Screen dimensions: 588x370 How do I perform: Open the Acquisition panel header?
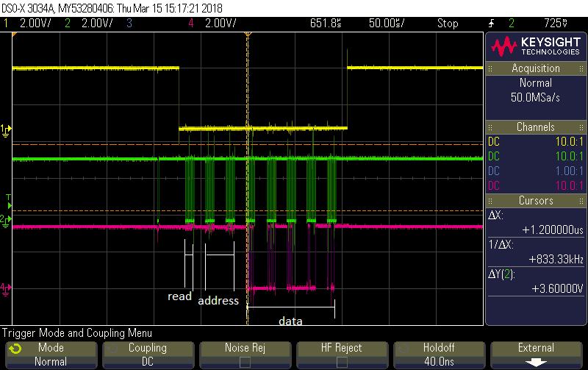tap(536, 68)
